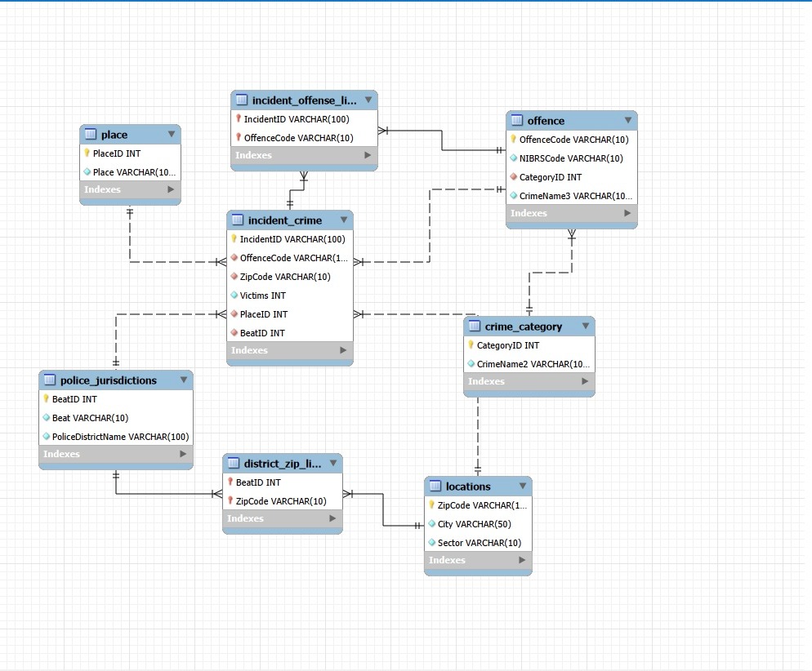Expand Indexes arrow in crime_category table
The width and height of the screenshot is (812, 671).
[x=585, y=381]
